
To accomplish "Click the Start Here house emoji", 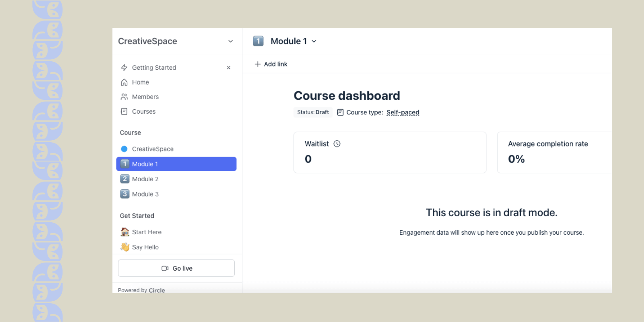I will point(125,232).
